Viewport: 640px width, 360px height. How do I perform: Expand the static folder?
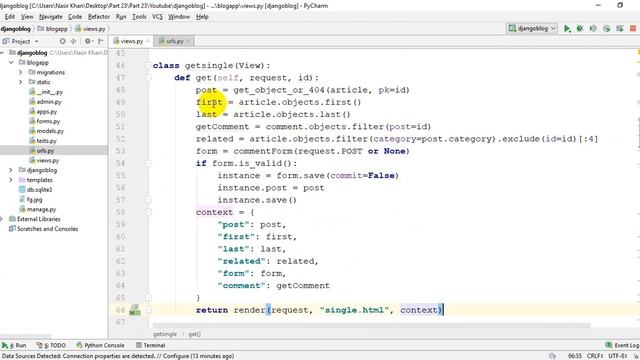pyautogui.click(x=21, y=82)
